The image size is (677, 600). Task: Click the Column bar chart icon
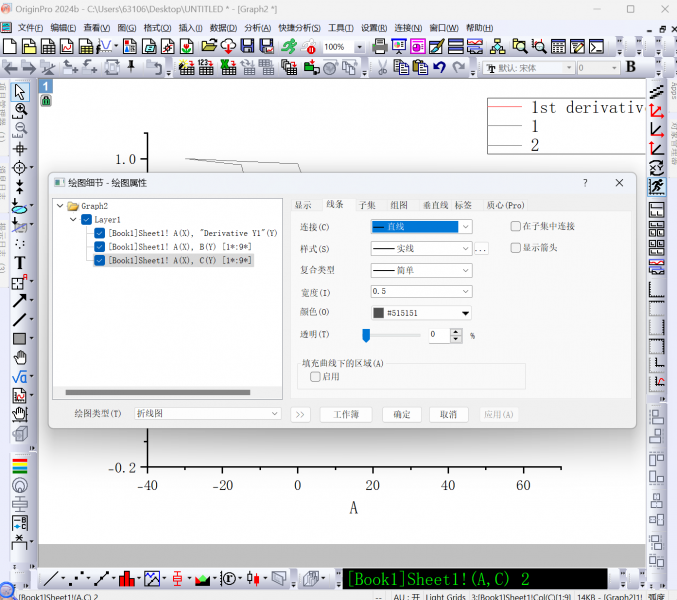tap(127, 579)
